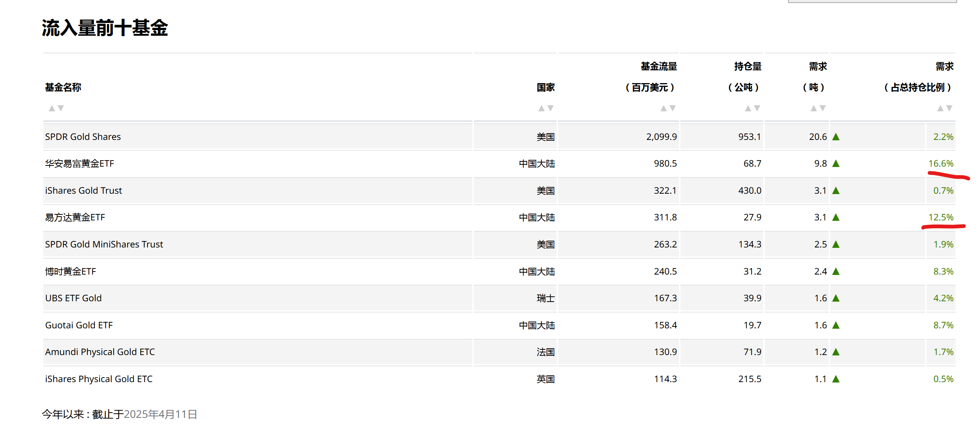The height and width of the screenshot is (431, 980).
Task: Sort 占总持仓比例 column ascending arrow
Action: coord(940,108)
